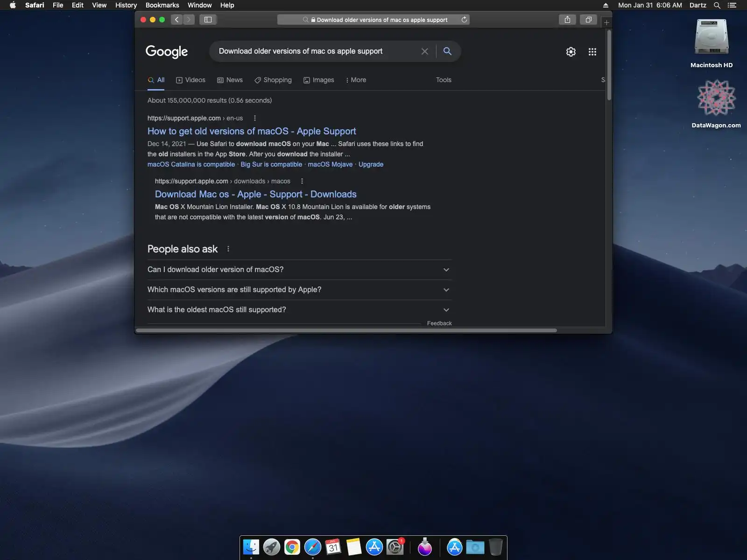Viewport: 747px width, 560px height.
Task: Open System Preferences from the Dock
Action: [395, 546]
